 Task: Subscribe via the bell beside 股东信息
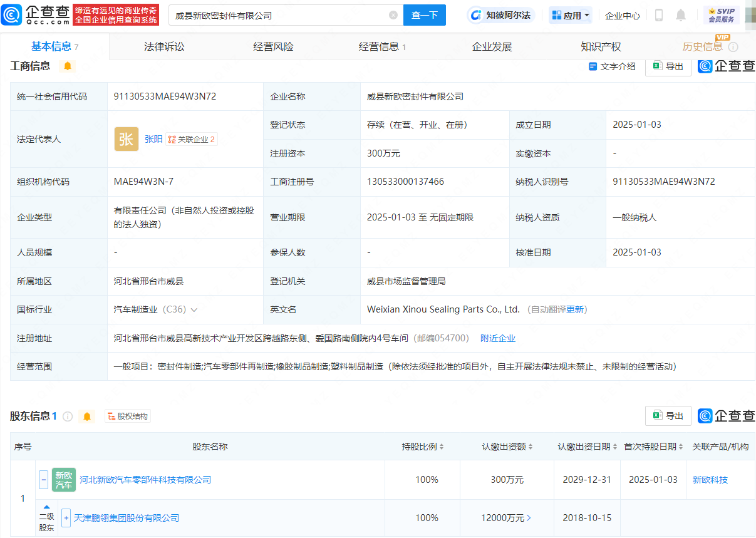coord(87,416)
